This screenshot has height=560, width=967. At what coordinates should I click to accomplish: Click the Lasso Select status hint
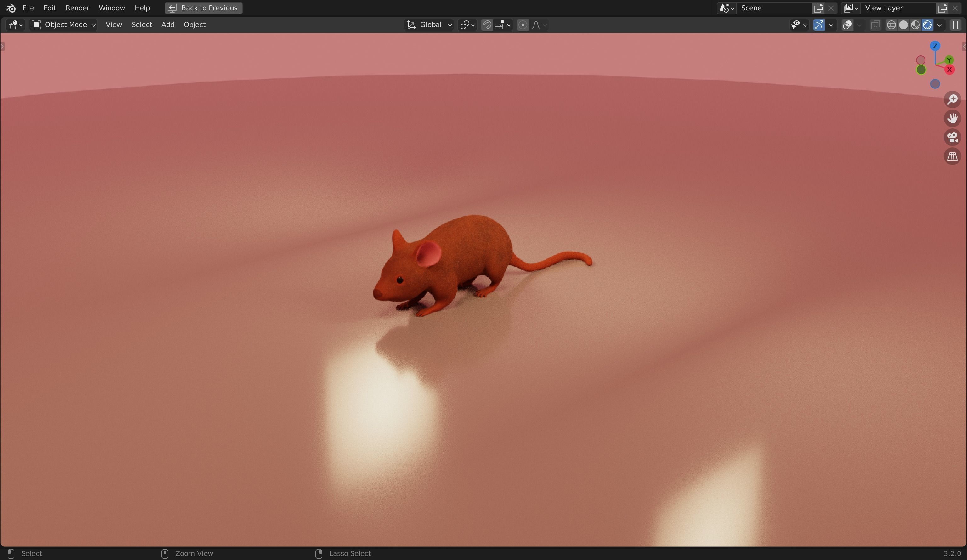[x=350, y=553]
